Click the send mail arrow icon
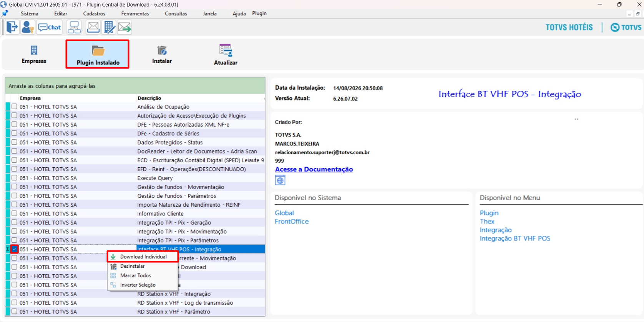The width and height of the screenshot is (644, 322). (124, 27)
